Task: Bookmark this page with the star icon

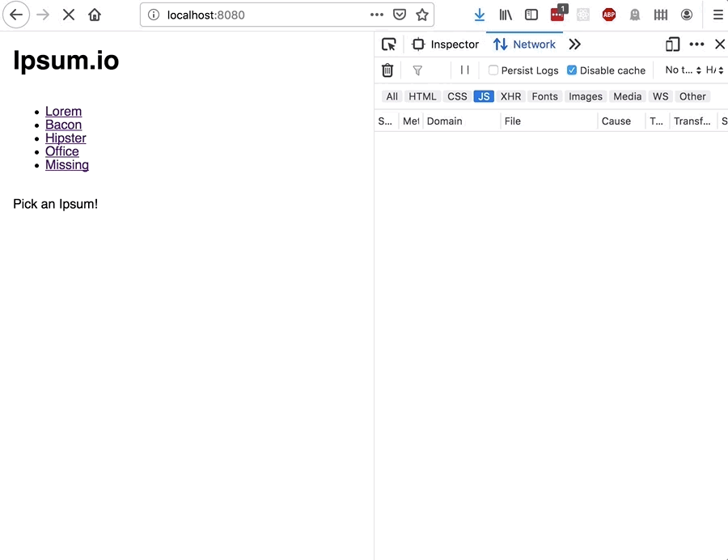Action: [x=422, y=15]
